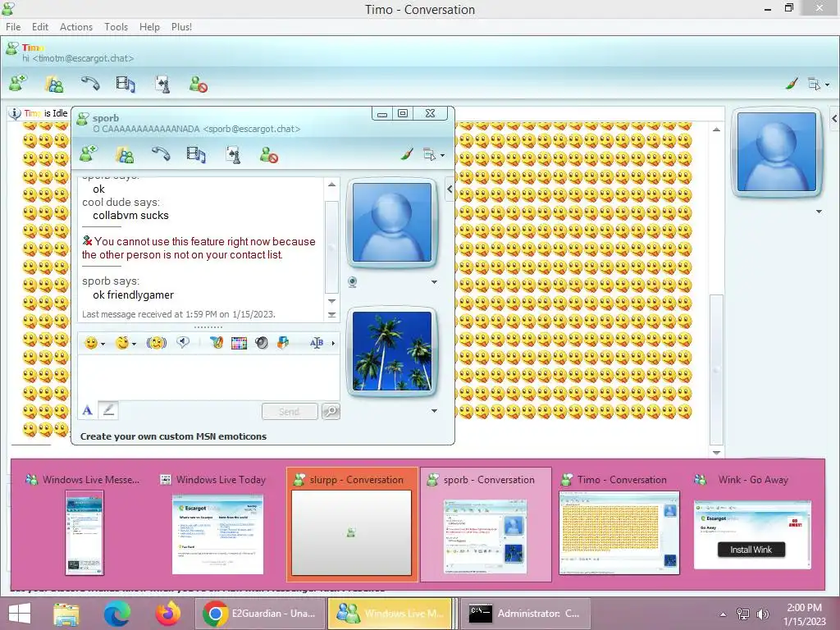Click the AB text formatting icon
Screen dimensions: 840x630
(x=317, y=343)
